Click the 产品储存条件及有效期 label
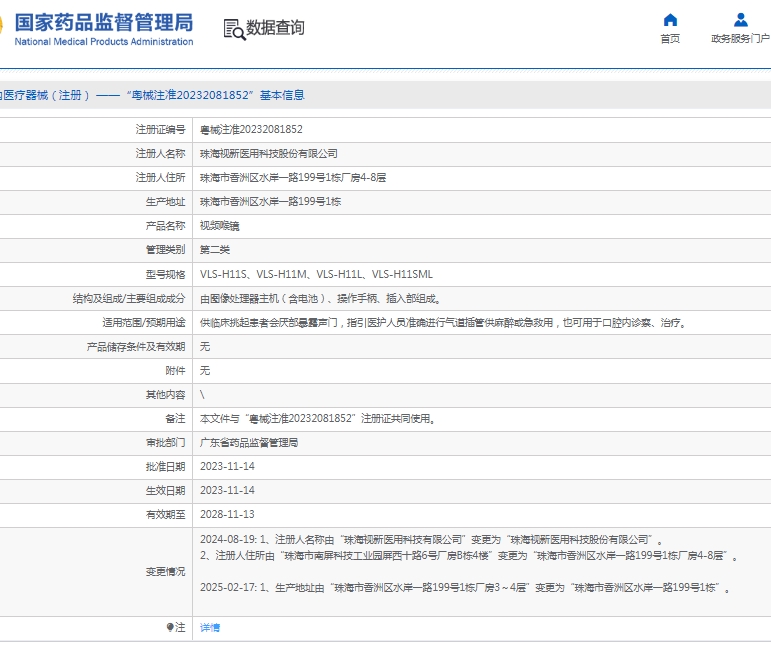 (136, 347)
